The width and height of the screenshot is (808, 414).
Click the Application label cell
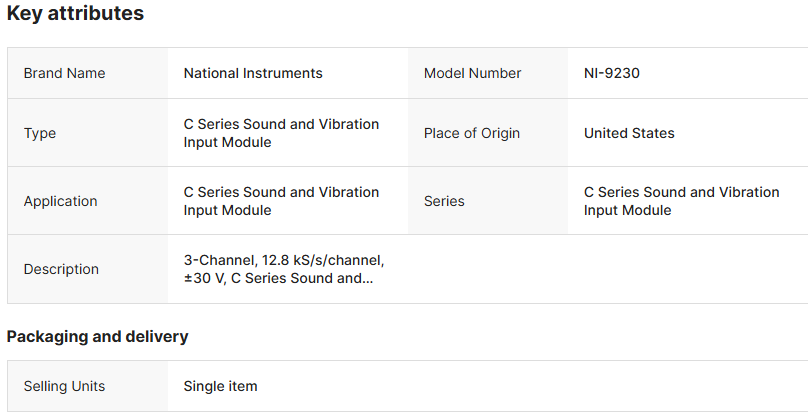(61, 201)
